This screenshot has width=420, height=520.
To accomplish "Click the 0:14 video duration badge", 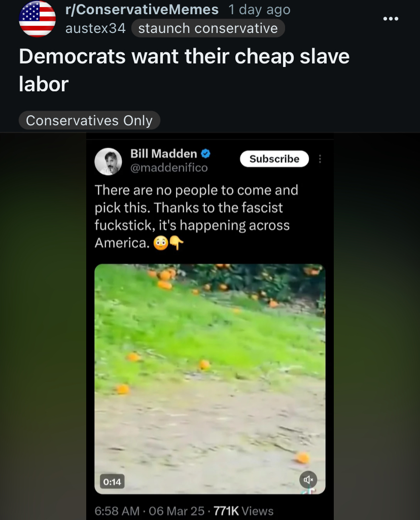I will coord(112,481).
